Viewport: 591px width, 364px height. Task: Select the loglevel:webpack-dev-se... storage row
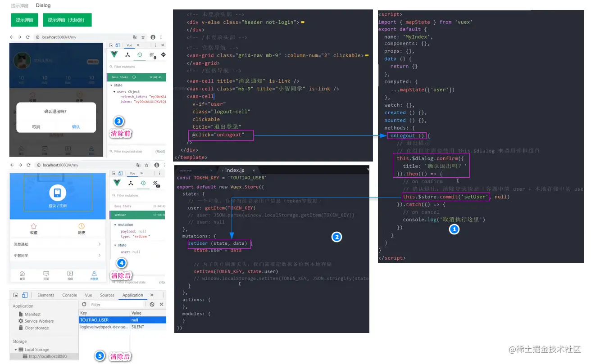point(123,327)
